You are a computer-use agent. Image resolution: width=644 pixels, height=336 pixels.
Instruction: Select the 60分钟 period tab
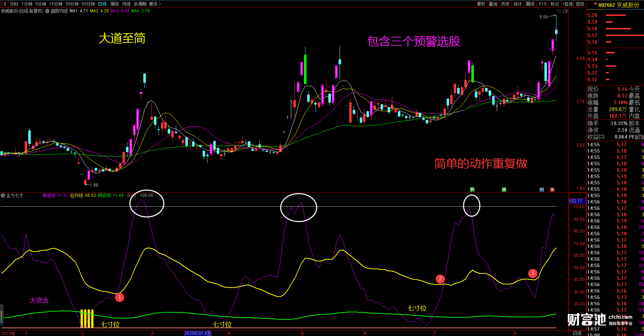pos(88,4)
